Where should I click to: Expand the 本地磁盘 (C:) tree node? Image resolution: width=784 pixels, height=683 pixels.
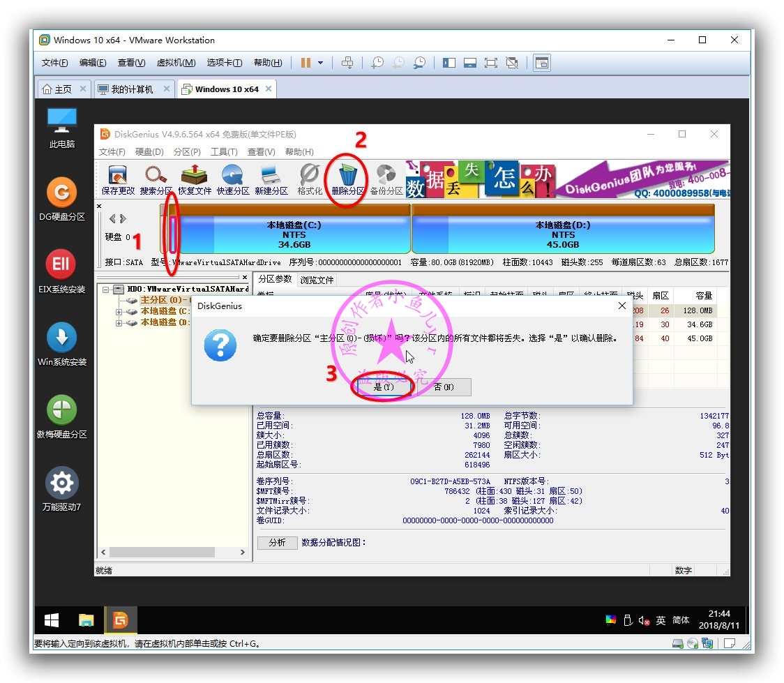pyautogui.click(x=119, y=311)
